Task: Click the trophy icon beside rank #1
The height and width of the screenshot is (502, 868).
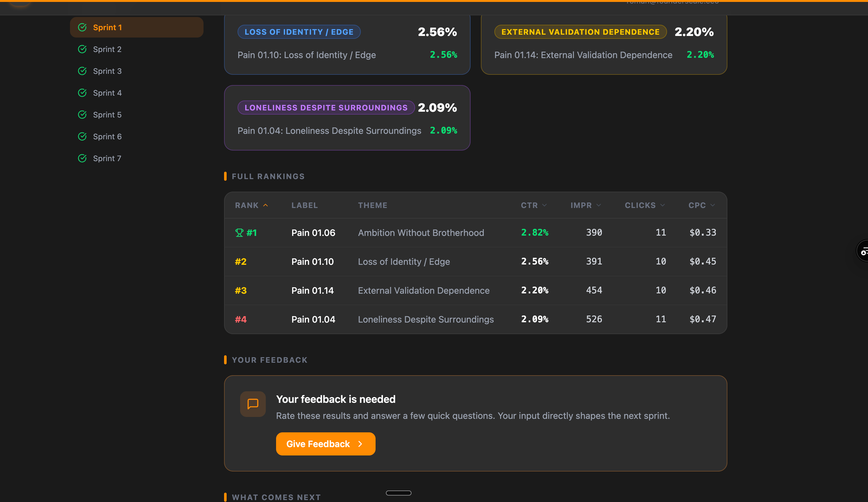Action: [239, 233]
